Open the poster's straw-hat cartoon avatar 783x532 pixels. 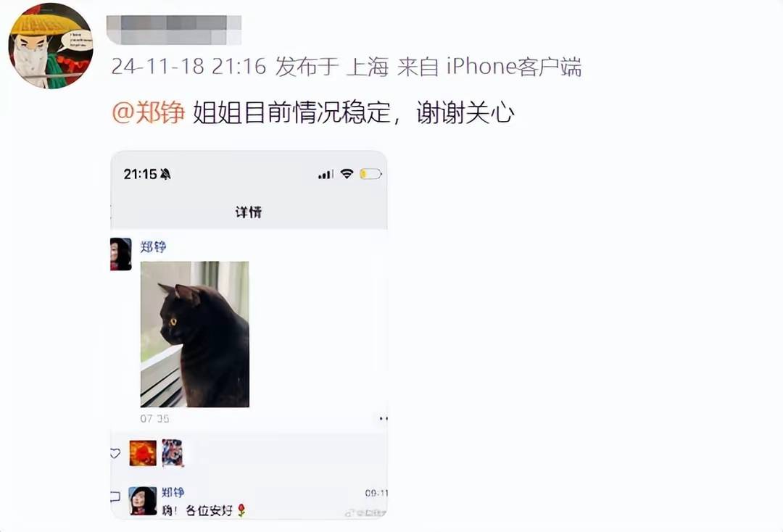51,46
